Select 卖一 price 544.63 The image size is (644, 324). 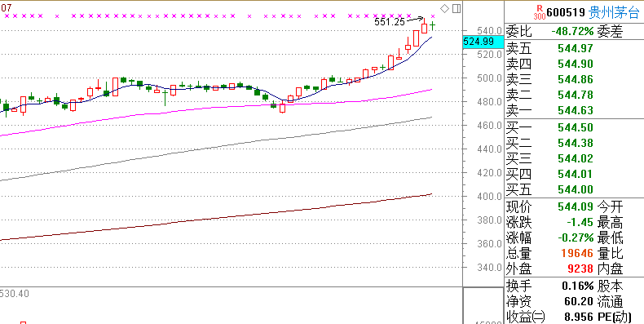576,111
